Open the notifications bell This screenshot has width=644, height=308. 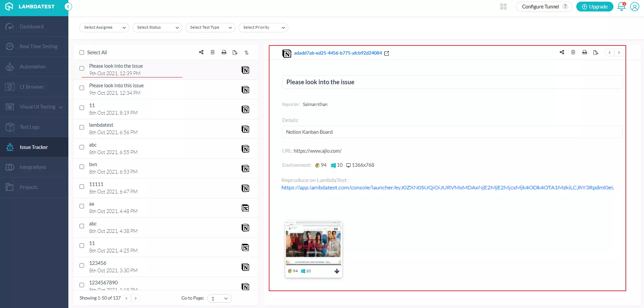pyautogui.click(x=621, y=7)
